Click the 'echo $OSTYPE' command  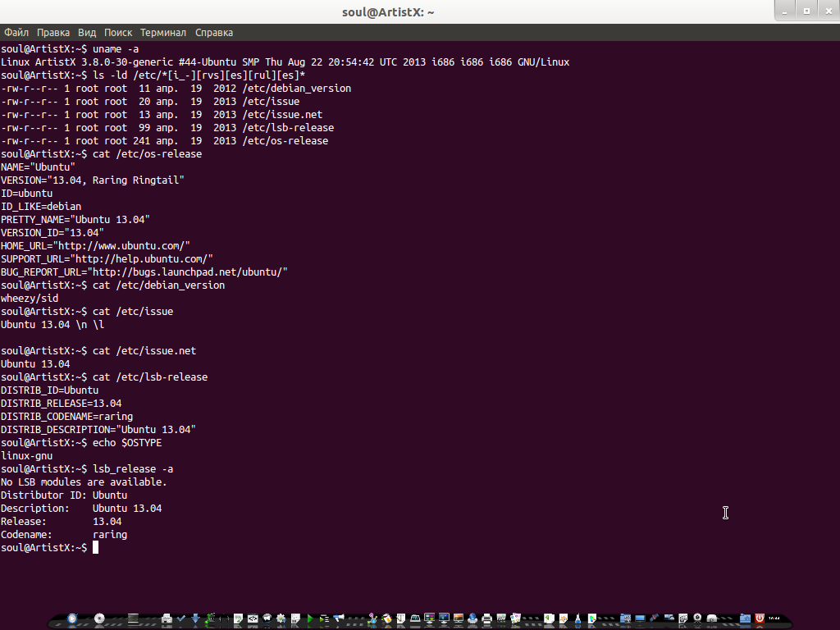(x=127, y=443)
